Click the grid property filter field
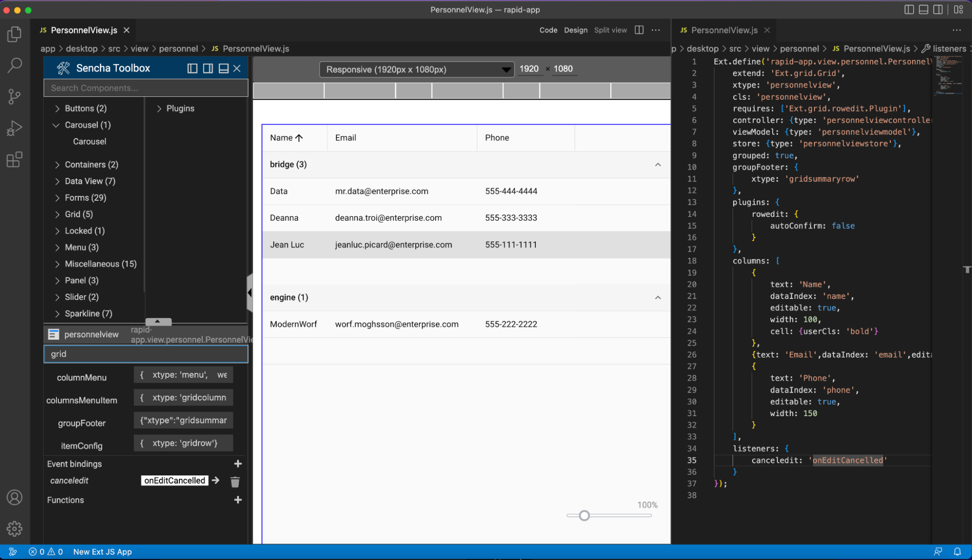 click(x=146, y=354)
